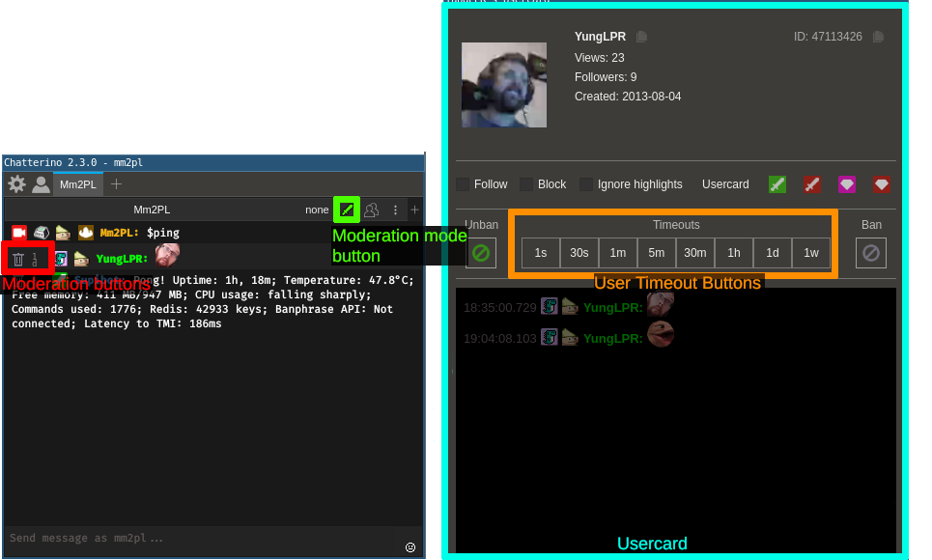The width and height of the screenshot is (932, 560).
Task: Click the emote in the 18:35:00.729 usercard message
Action: [x=661, y=304]
